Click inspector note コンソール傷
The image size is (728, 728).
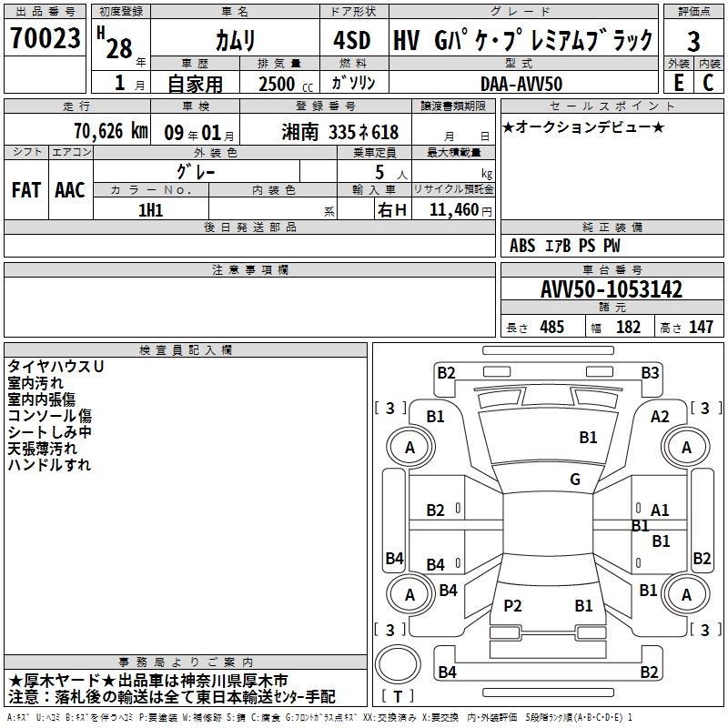point(50,416)
